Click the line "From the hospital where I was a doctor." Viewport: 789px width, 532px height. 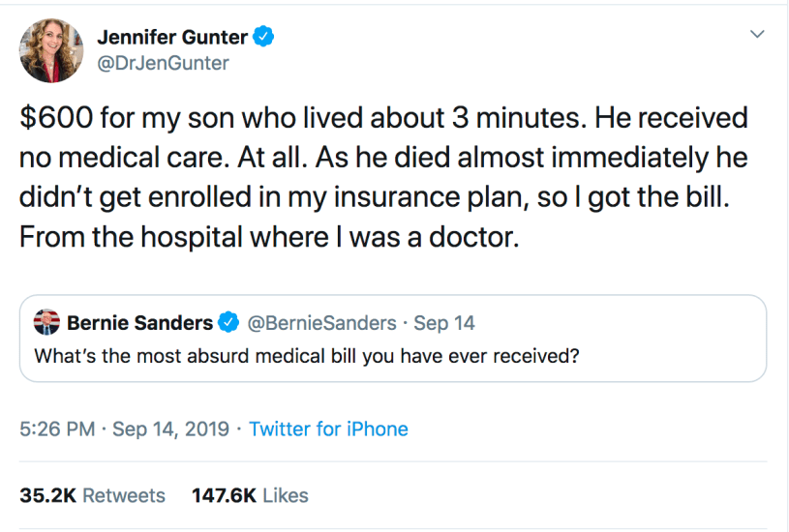coord(269,238)
